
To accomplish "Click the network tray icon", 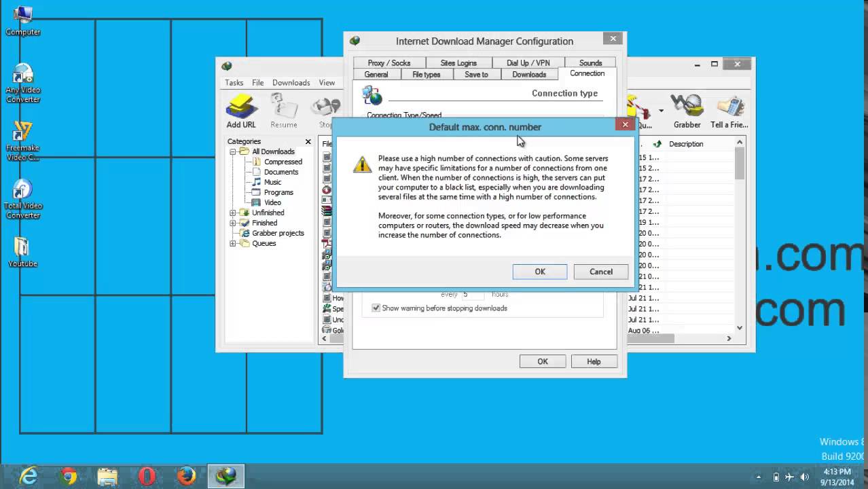I will pos(791,477).
